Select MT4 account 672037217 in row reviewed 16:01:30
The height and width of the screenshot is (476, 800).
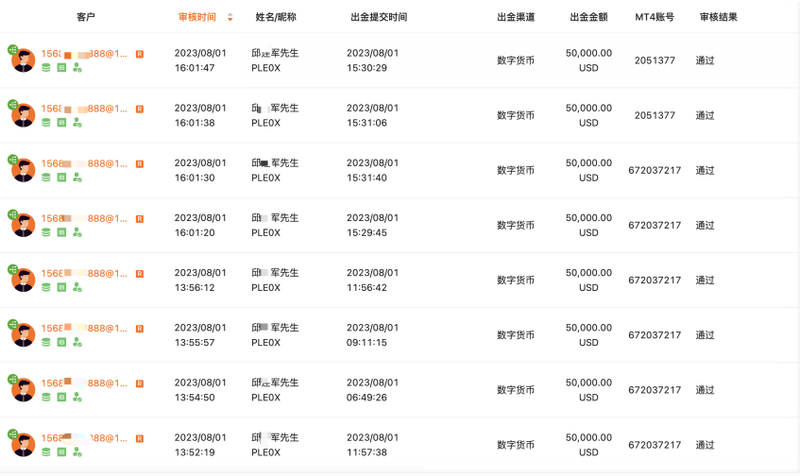655,170
